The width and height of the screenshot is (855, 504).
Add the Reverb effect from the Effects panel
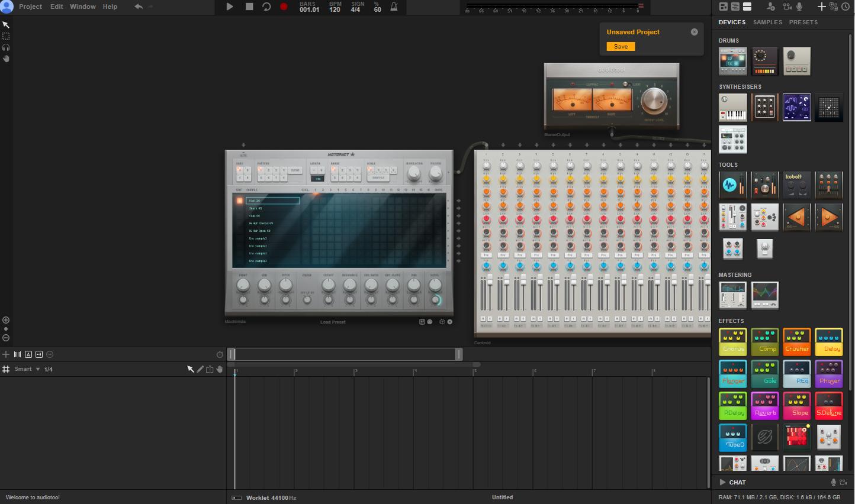tap(764, 405)
